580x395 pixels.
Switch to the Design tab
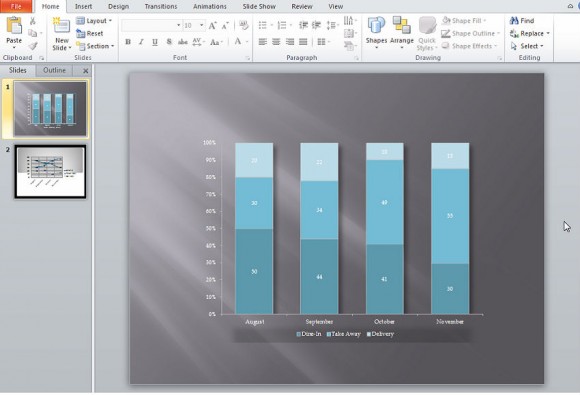coord(118,6)
